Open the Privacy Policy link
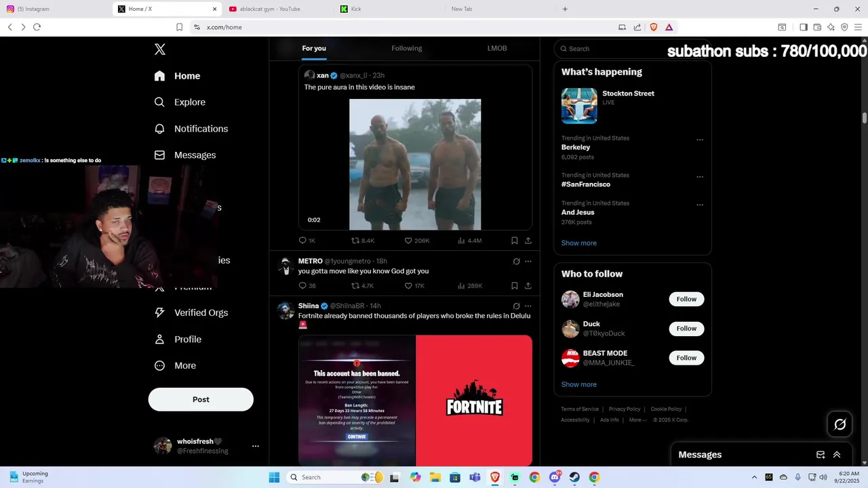This screenshot has height=488, width=868. tap(625, 409)
